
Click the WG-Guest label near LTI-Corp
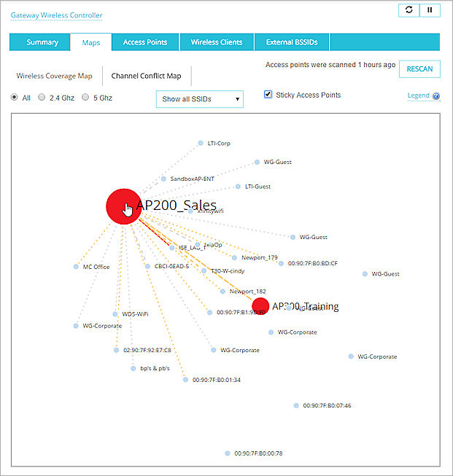277,162
